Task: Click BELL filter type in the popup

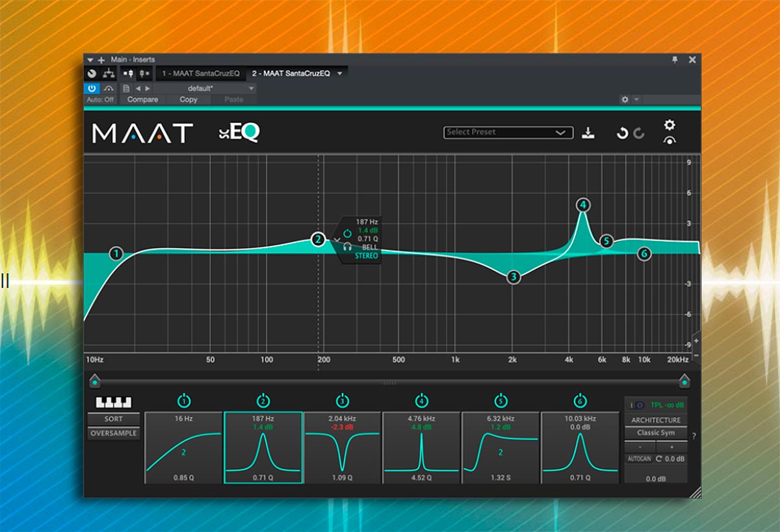Action: pos(370,247)
